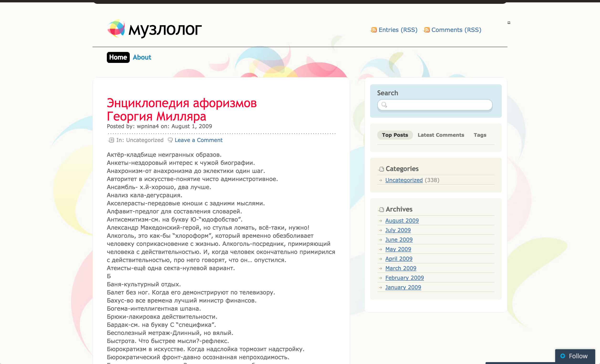Select the Top Posts tab
600x364 pixels.
[395, 135]
